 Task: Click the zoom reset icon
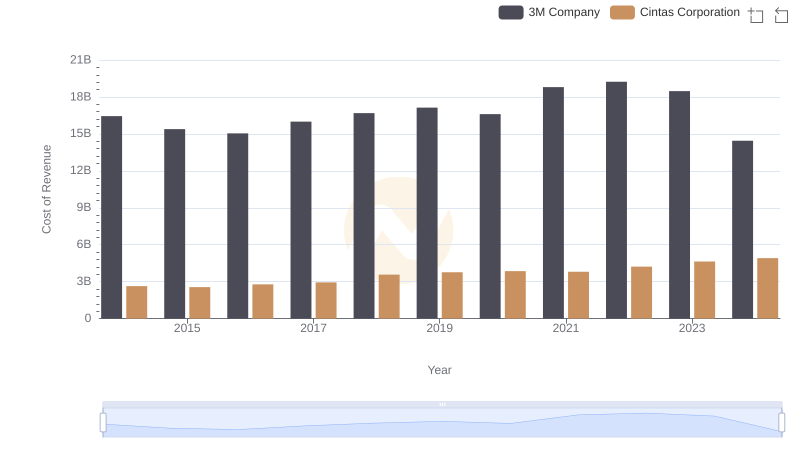(x=781, y=15)
